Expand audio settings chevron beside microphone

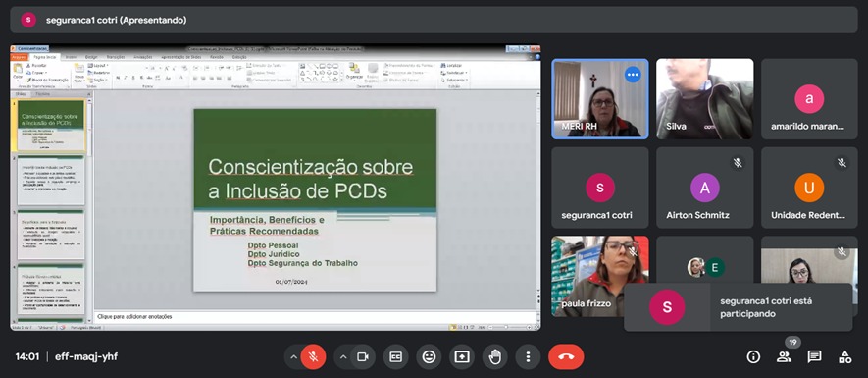tap(293, 357)
